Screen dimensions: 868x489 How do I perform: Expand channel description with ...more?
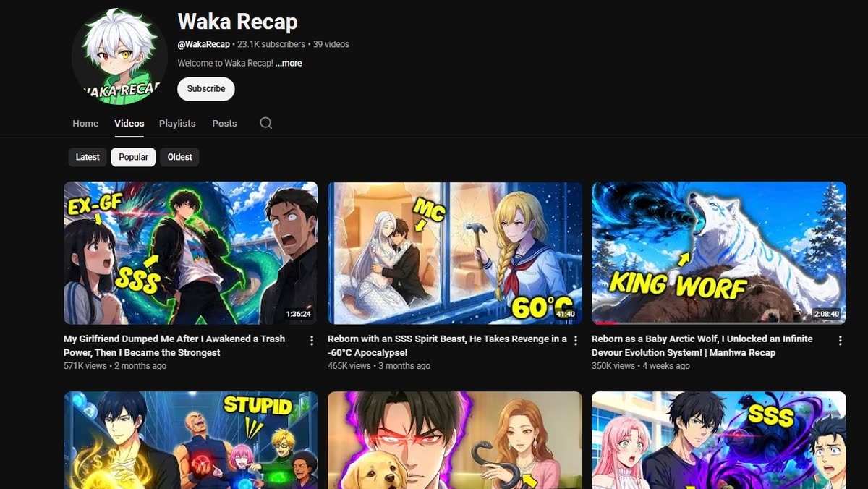(x=289, y=64)
